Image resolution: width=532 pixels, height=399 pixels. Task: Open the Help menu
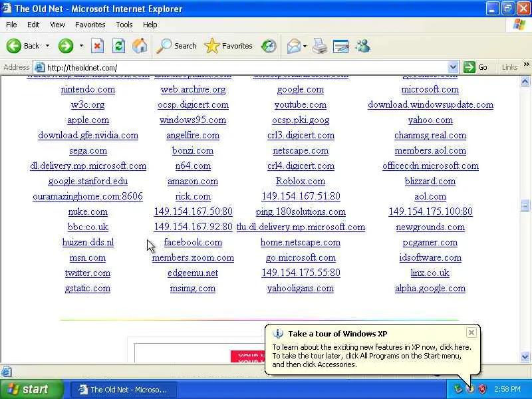150,25
